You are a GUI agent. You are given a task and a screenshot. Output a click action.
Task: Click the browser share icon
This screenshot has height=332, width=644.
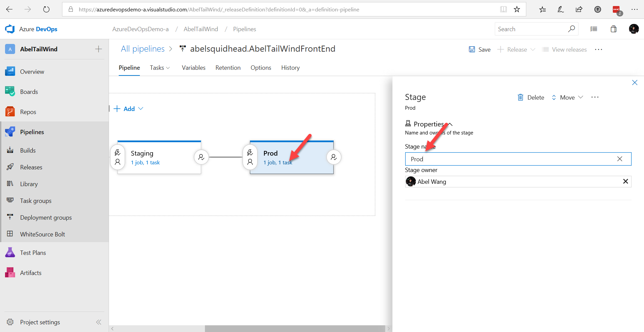pyautogui.click(x=579, y=9)
